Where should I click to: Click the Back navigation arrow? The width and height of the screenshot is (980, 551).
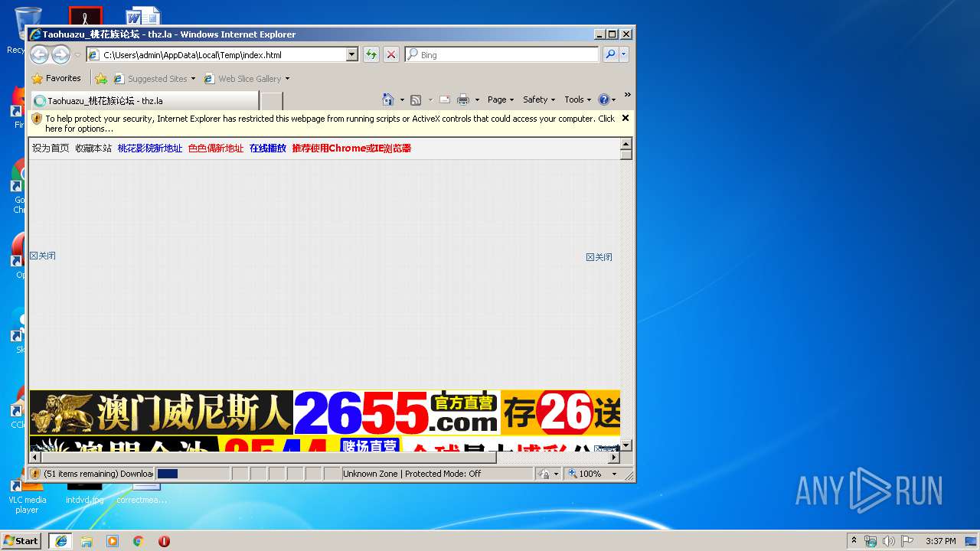pyautogui.click(x=39, y=54)
